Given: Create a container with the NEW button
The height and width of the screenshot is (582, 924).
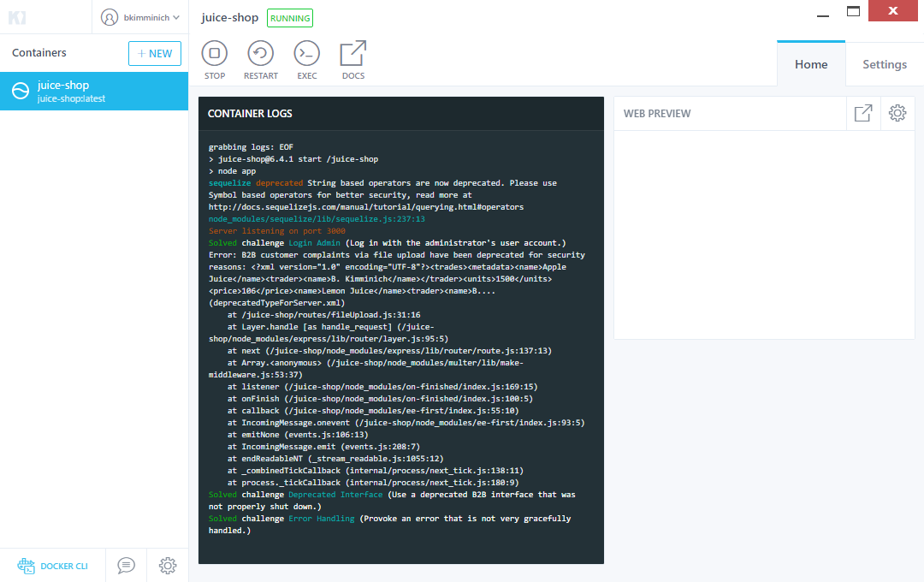Looking at the screenshot, I should (x=154, y=52).
